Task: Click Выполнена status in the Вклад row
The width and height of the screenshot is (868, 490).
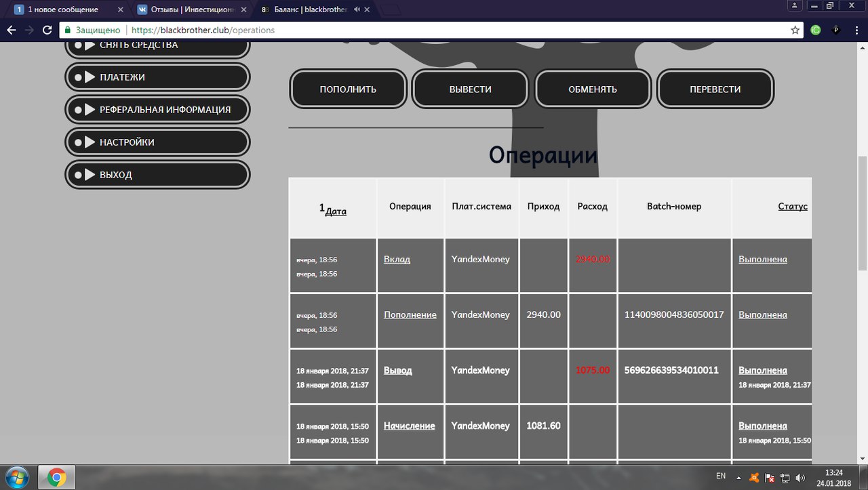Action: [763, 259]
